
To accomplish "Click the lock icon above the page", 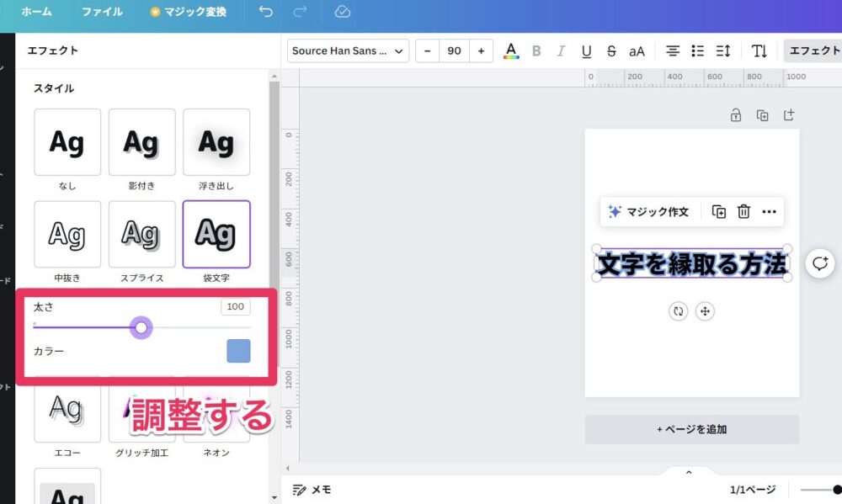I will coord(736,115).
